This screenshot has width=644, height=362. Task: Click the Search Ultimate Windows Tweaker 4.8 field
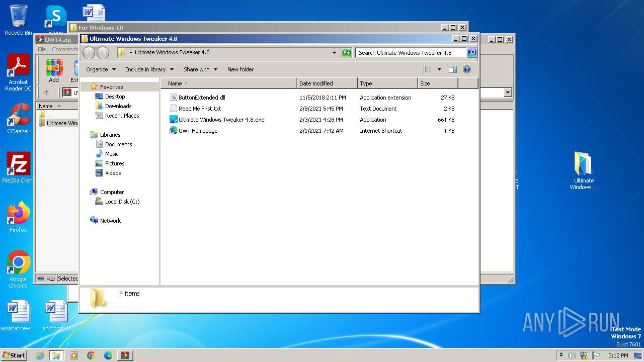click(411, 53)
